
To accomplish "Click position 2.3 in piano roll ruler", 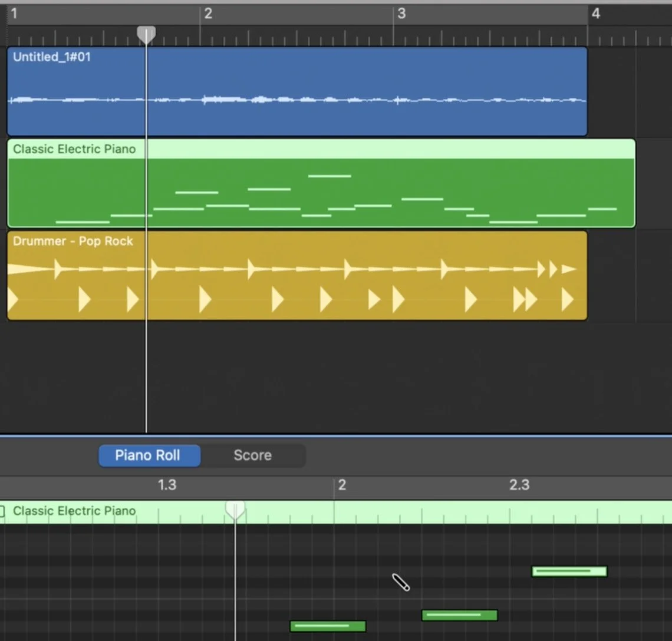I will pos(519,485).
